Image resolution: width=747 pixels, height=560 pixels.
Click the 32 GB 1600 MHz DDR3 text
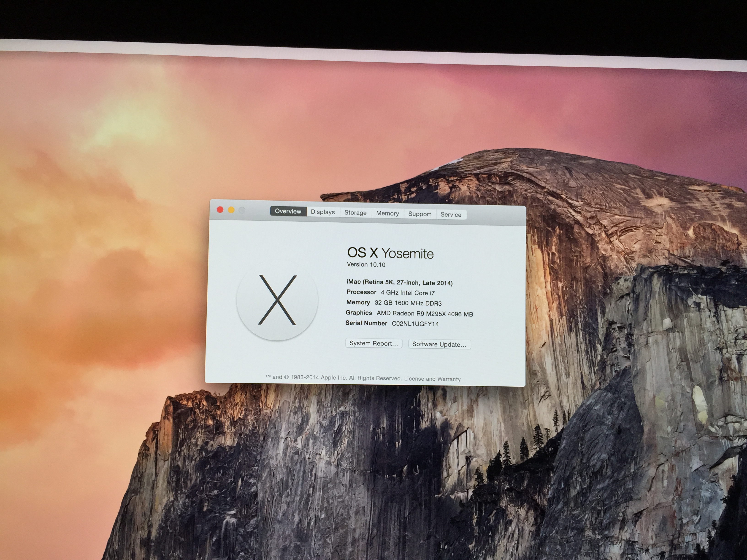[408, 303]
